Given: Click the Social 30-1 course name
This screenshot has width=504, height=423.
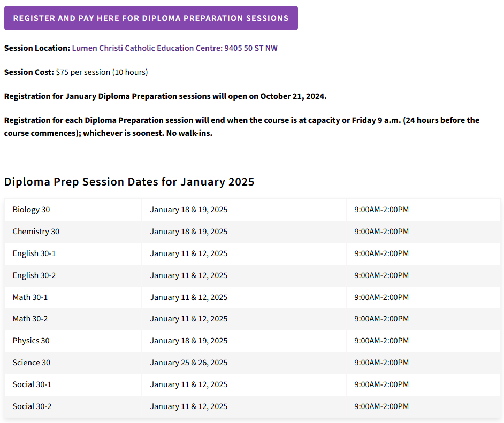Looking at the screenshot, I should coord(32,384).
